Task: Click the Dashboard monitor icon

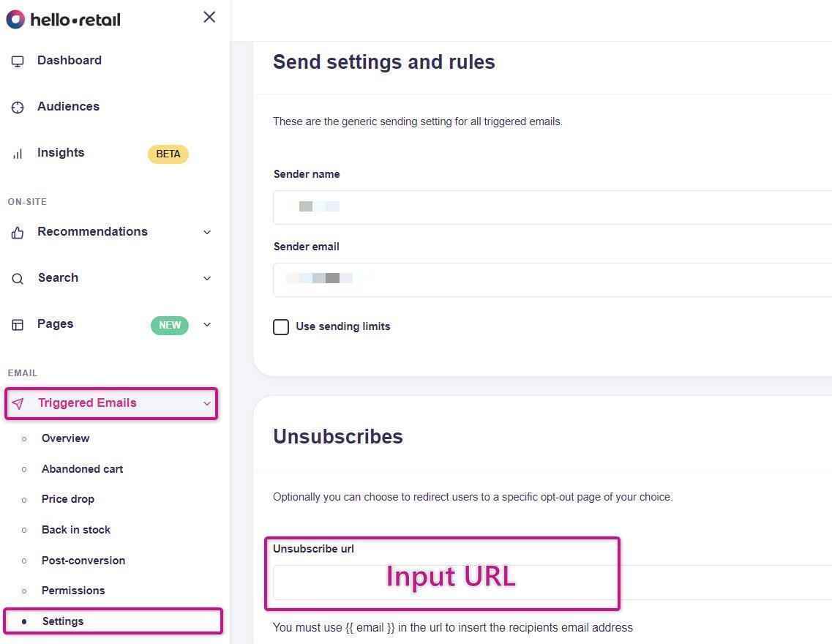Action: point(18,61)
